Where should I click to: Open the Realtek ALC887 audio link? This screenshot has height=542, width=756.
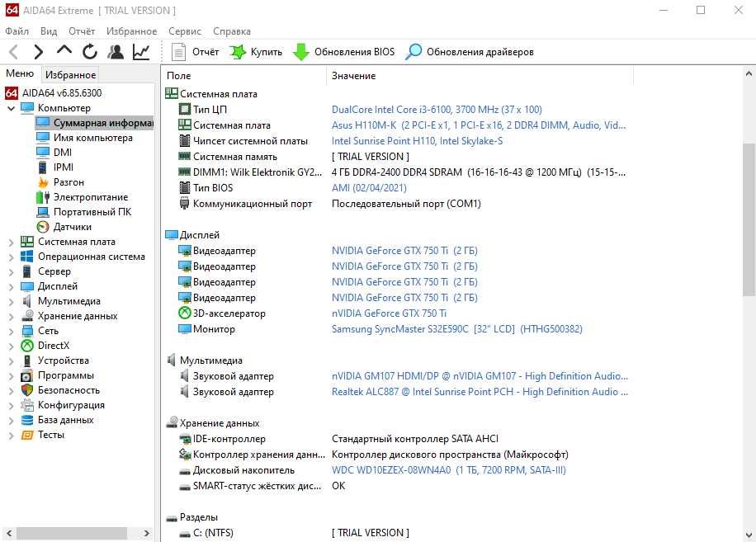pyautogui.click(x=480, y=392)
